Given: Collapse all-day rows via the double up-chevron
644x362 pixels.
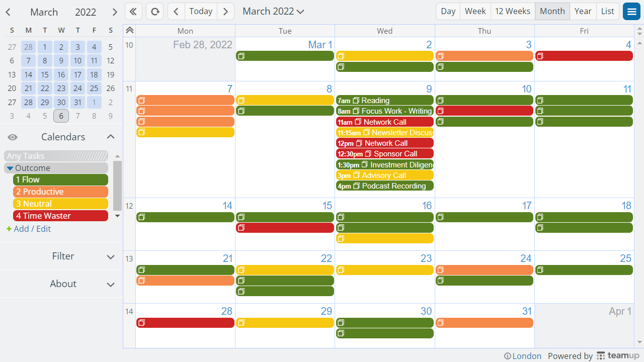Looking at the screenshot, I should [129, 30].
